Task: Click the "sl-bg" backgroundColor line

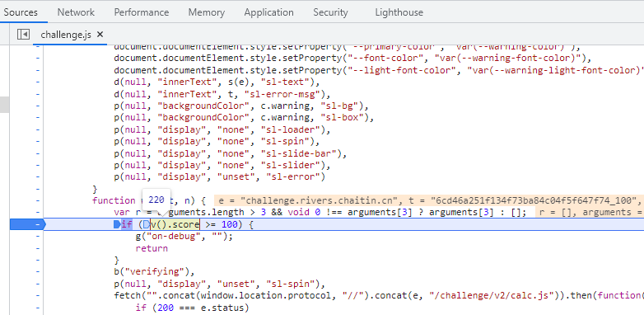Action: 241,106
